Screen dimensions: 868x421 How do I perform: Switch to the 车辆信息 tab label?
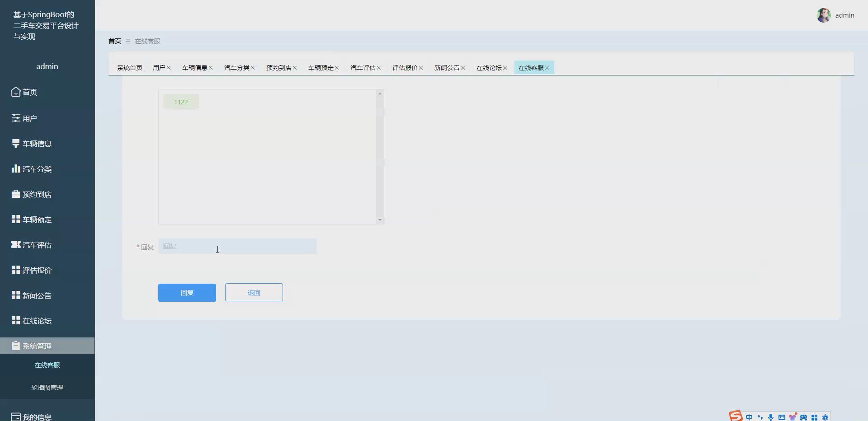point(195,68)
